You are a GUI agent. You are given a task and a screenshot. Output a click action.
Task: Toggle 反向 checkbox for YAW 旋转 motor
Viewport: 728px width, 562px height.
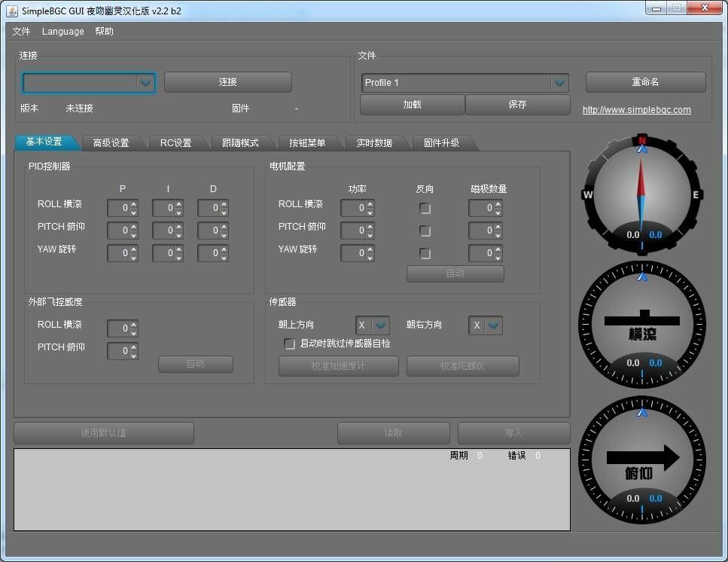pos(425,253)
